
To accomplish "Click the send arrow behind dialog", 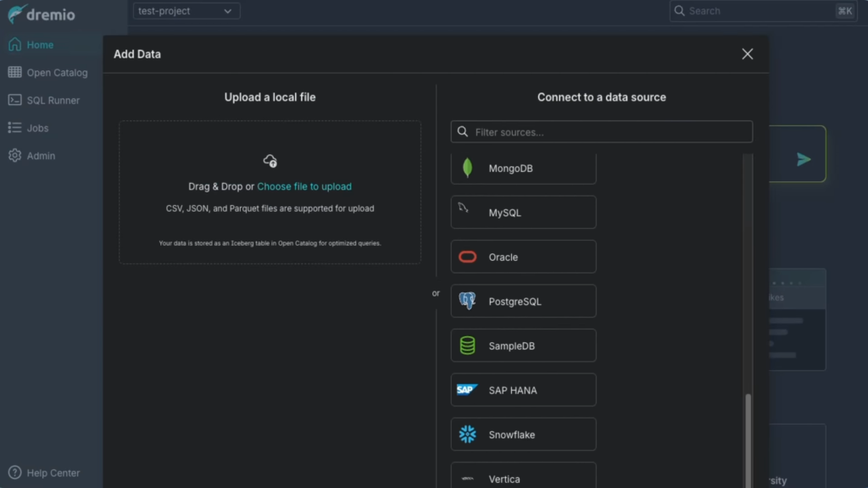I will tap(804, 159).
